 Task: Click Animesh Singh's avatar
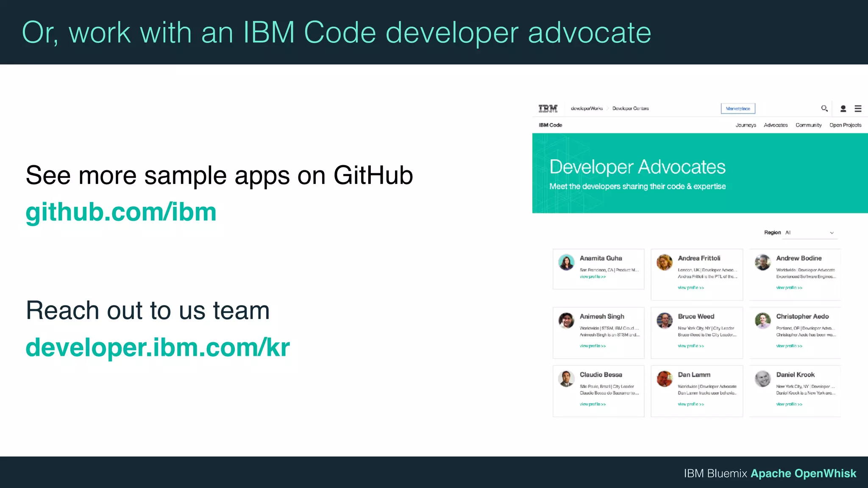(x=566, y=321)
